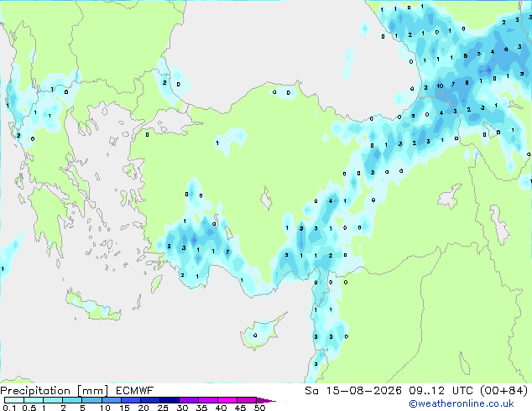Click the '0' value on Cyprus island
The width and height of the screenshot is (532, 411).
(x=255, y=336)
